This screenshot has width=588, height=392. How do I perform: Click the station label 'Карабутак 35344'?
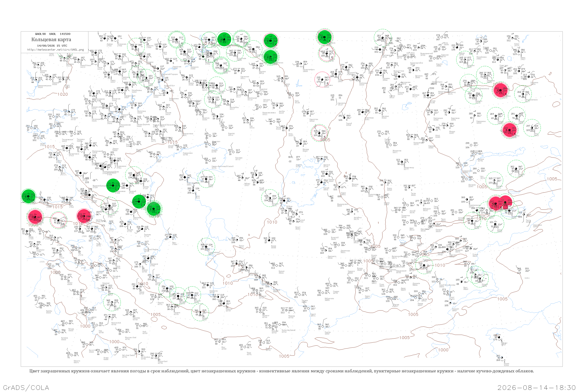(314, 120)
